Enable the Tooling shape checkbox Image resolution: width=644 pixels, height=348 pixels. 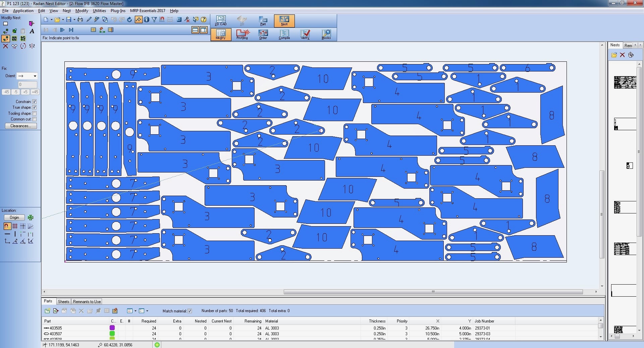35,113
